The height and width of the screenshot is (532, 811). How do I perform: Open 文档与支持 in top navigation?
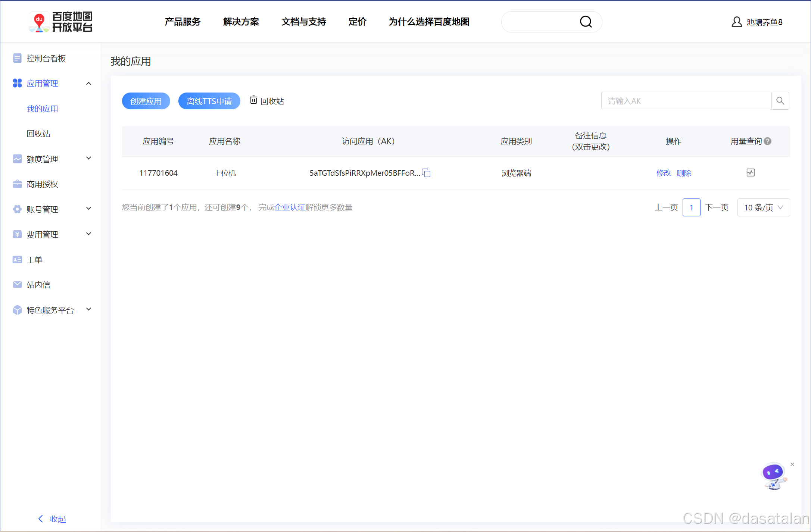[x=303, y=22]
